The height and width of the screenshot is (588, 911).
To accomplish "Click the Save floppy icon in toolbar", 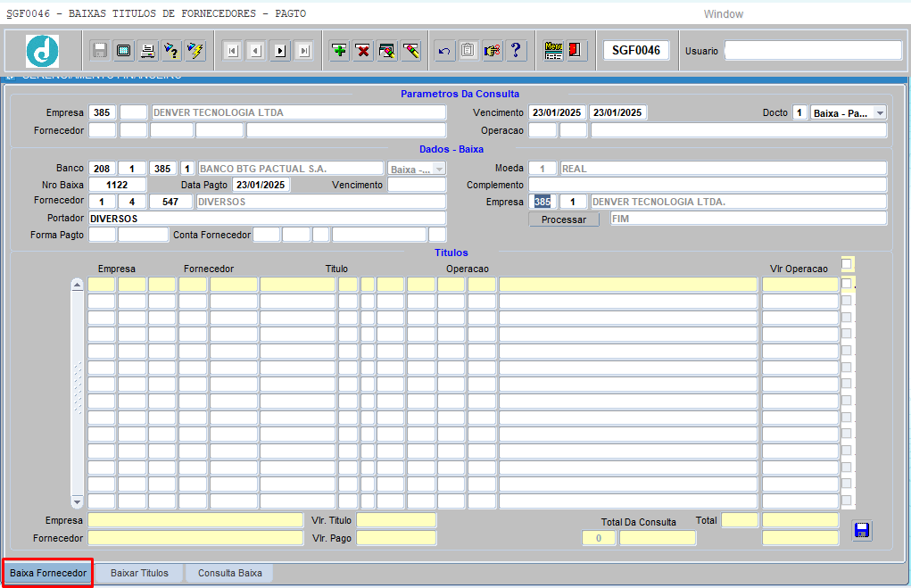I will coord(100,51).
